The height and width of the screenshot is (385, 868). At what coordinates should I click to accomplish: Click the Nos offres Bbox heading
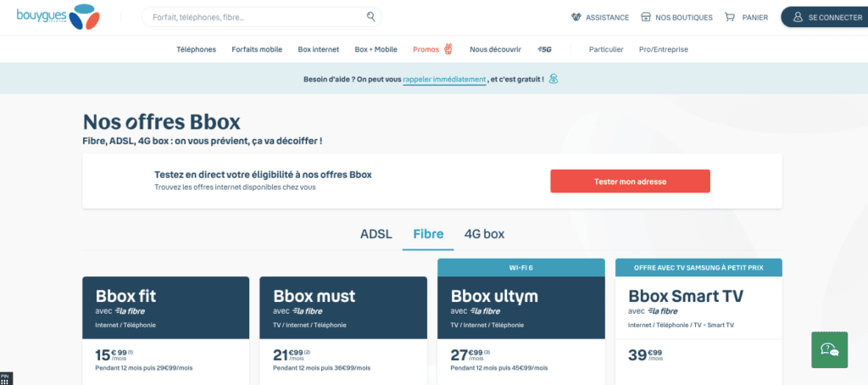tap(162, 122)
